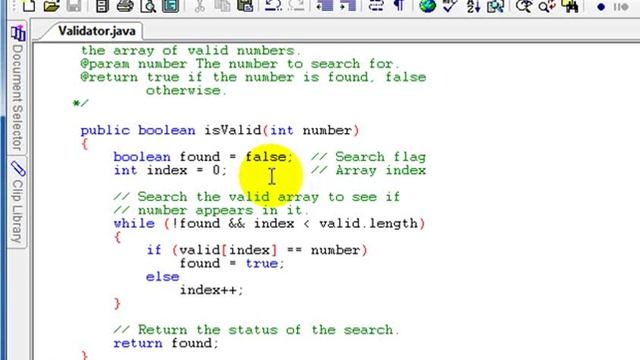The width and height of the screenshot is (640, 360).
Task: Click the Open file folder icon
Action: [x=51, y=6]
